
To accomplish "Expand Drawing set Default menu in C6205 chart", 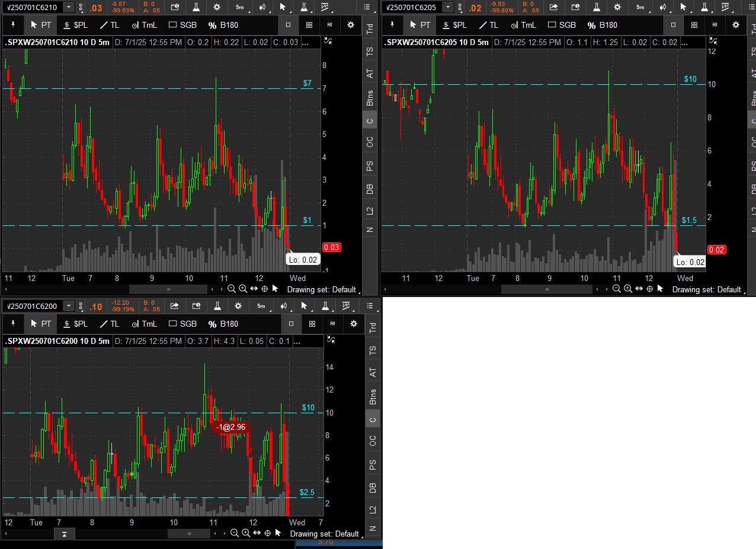I will (x=707, y=289).
